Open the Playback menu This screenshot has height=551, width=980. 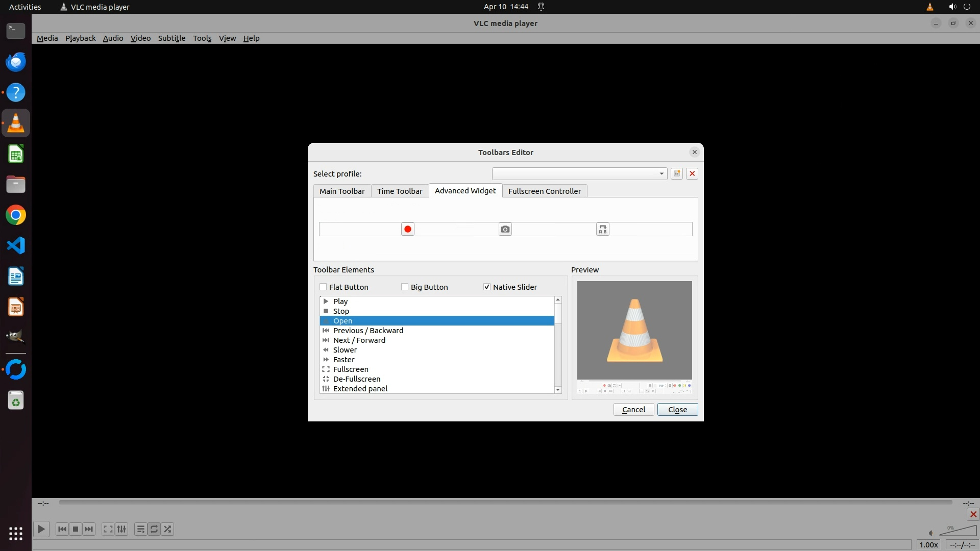pos(80,38)
